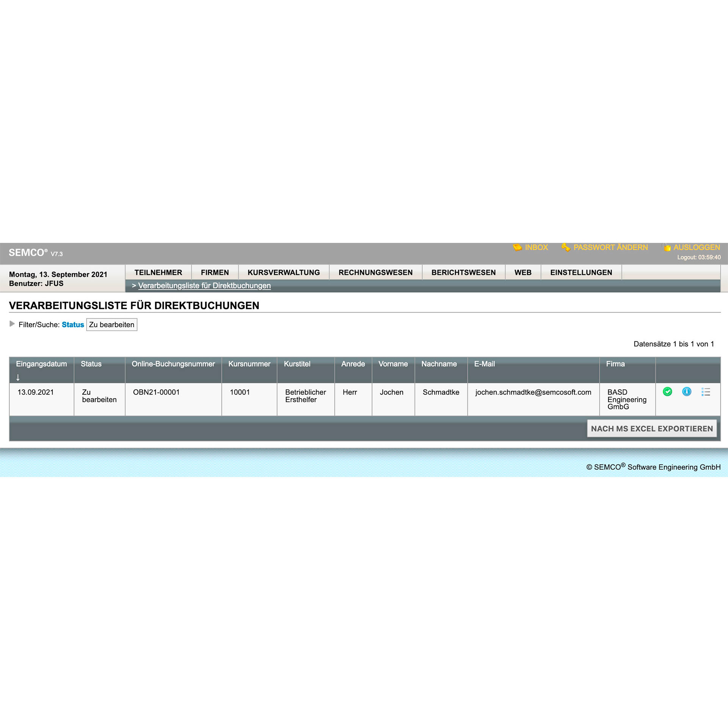Open the TEILNEHMER menu
Image resolution: width=728 pixels, height=701 pixels.
(x=158, y=272)
